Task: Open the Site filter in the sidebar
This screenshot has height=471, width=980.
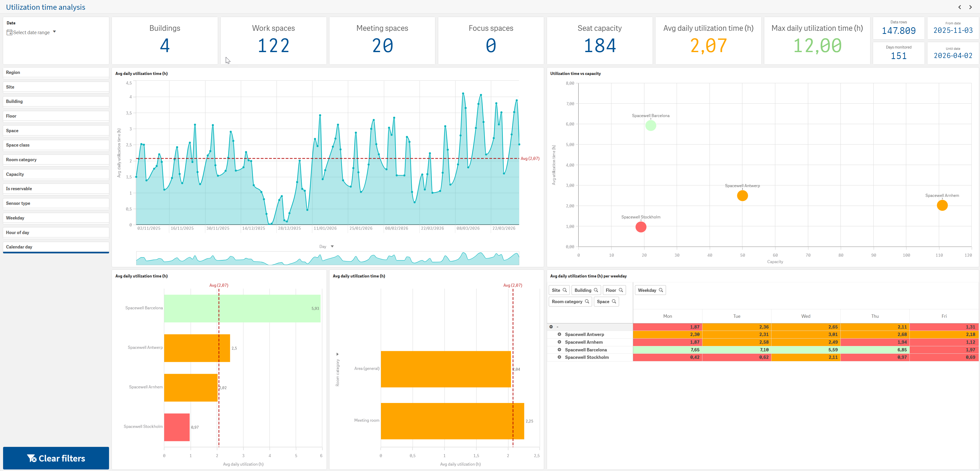Action: coord(56,87)
